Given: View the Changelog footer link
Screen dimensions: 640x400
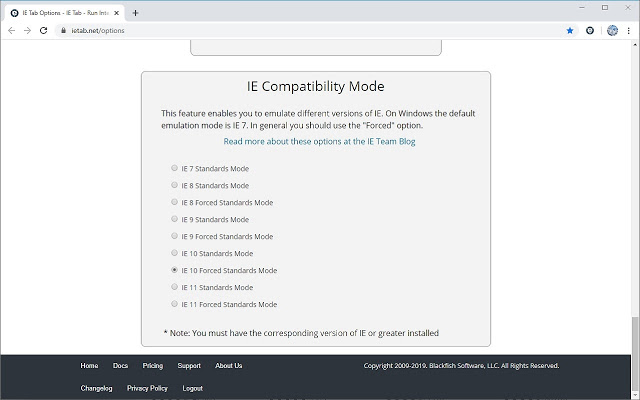Looking at the screenshot, I should point(96,388).
